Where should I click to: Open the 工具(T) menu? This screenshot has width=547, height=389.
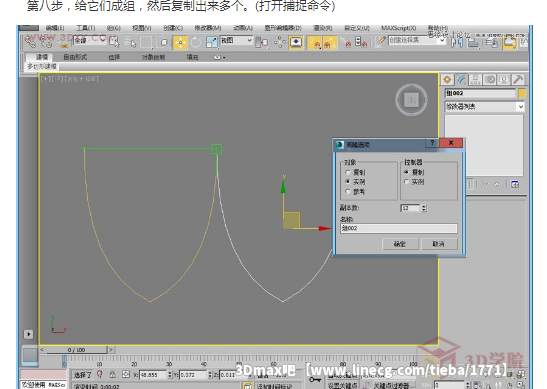pos(86,28)
